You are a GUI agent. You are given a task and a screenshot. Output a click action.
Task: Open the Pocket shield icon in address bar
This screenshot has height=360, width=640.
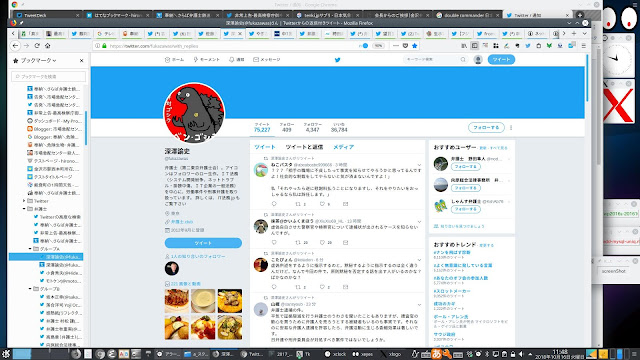pyautogui.click(x=405, y=46)
